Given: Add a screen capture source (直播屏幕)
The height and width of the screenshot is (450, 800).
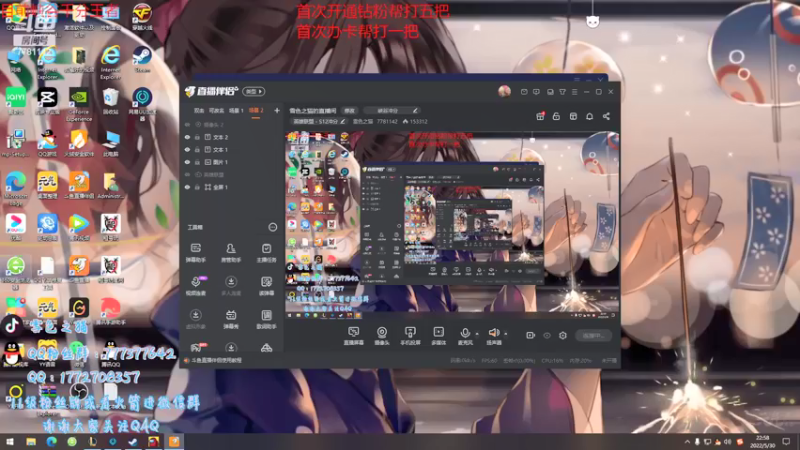Looking at the screenshot, I should point(354,336).
